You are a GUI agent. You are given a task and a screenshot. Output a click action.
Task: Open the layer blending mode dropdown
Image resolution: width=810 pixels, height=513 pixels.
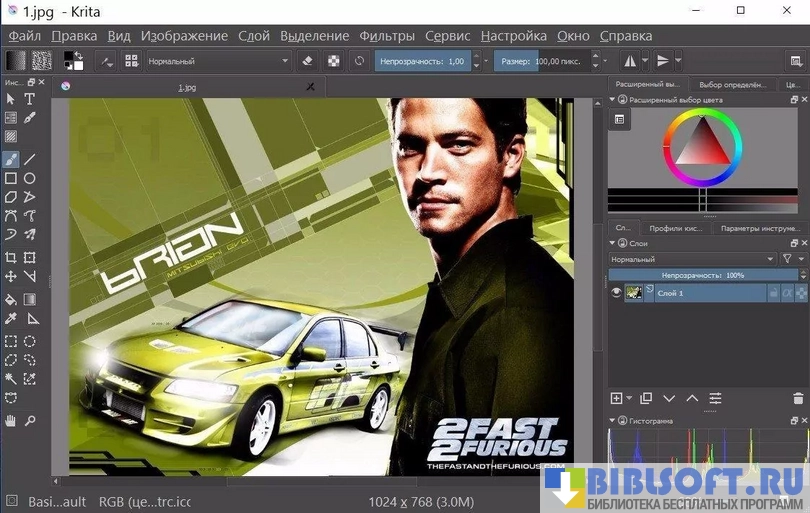692,258
